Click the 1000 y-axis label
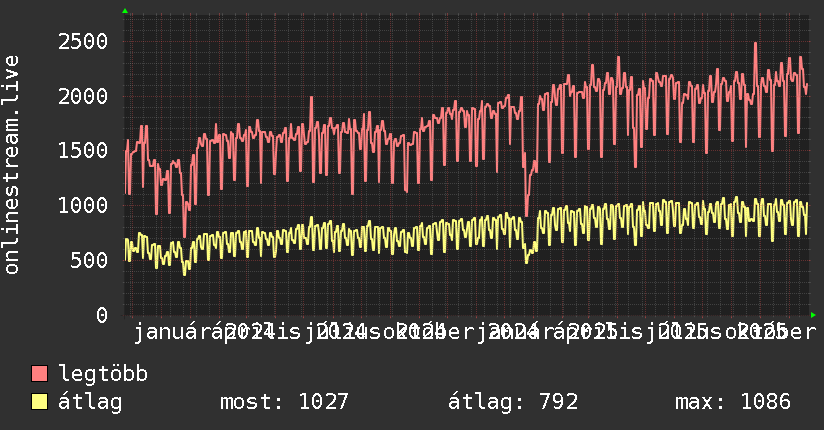 pos(83,205)
